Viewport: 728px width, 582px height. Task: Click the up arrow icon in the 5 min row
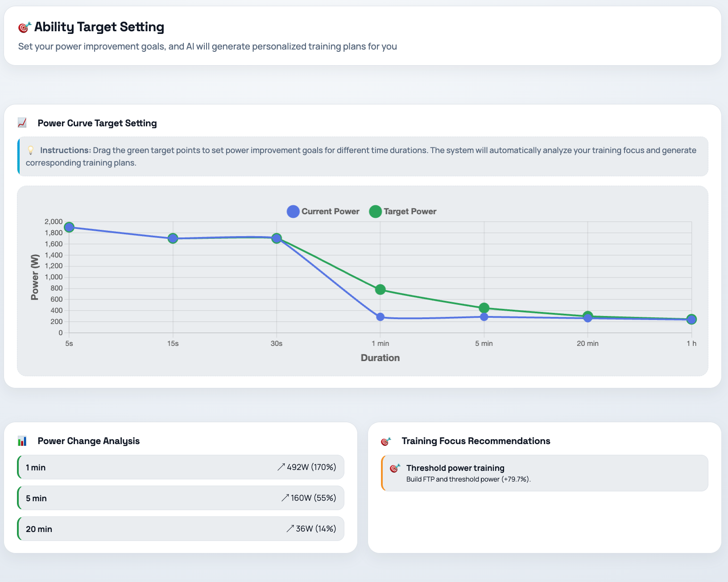coord(285,498)
